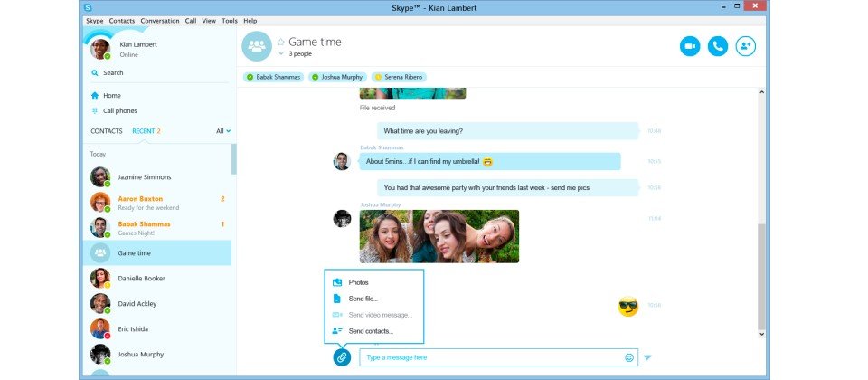Open the emoticon picker in message box
Viewport: 868px width, 380px height.
coord(629,358)
